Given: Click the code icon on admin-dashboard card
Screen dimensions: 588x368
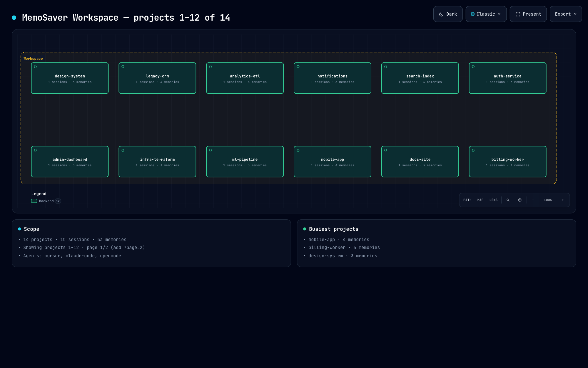Looking at the screenshot, I should (35, 150).
